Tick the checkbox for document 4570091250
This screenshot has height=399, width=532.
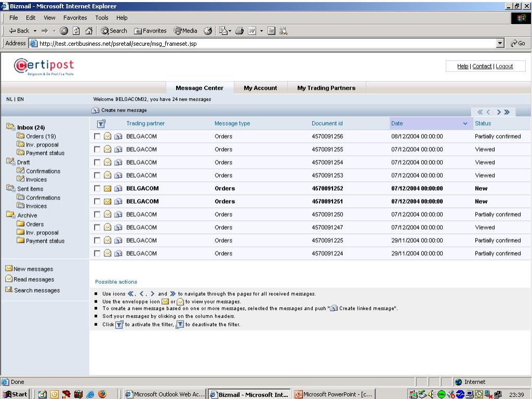point(97,215)
